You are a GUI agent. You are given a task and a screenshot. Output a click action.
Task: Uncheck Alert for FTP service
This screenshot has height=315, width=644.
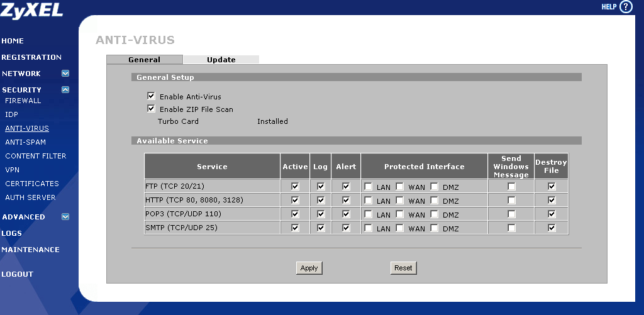347,187
